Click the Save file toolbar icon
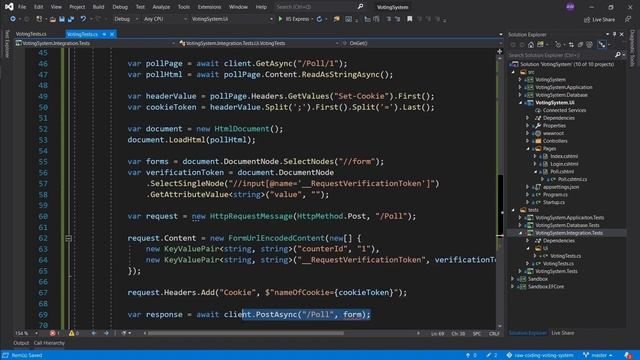This screenshot has height=360, width=640. click(62, 19)
